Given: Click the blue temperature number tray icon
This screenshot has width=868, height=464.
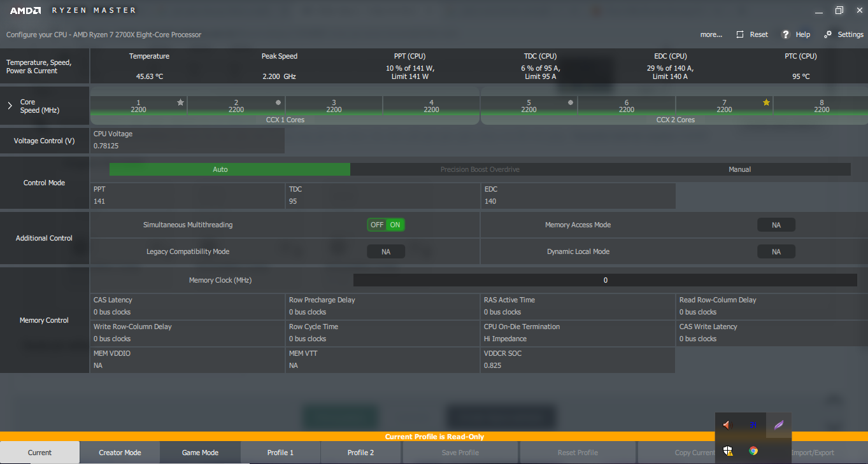Looking at the screenshot, I should 753,425.
